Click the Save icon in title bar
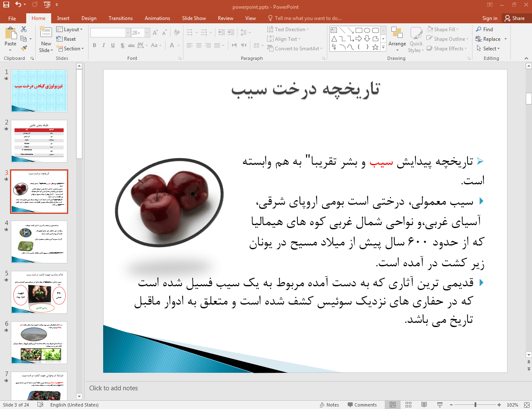This screenshot has height=409, width=532. coord(6,5)
